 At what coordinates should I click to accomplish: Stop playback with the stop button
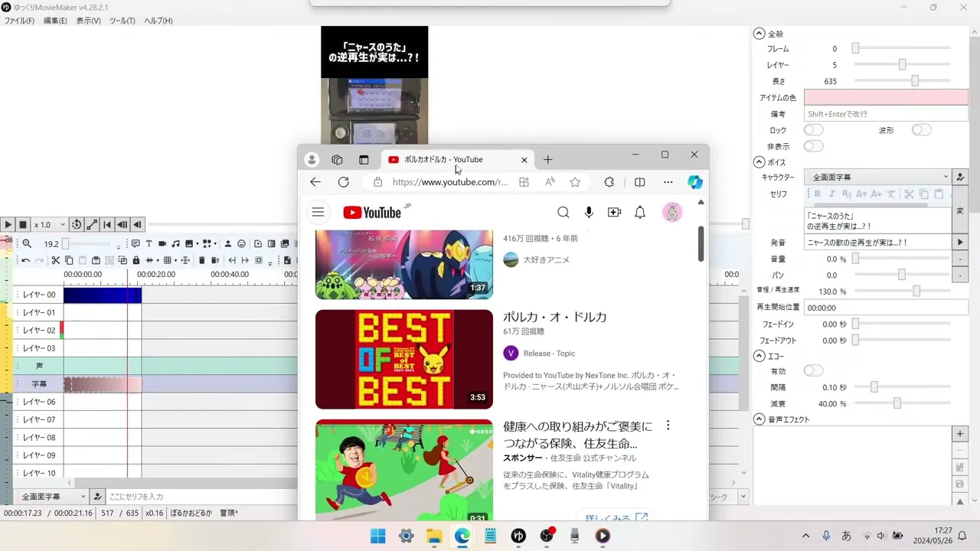point(23,225)
